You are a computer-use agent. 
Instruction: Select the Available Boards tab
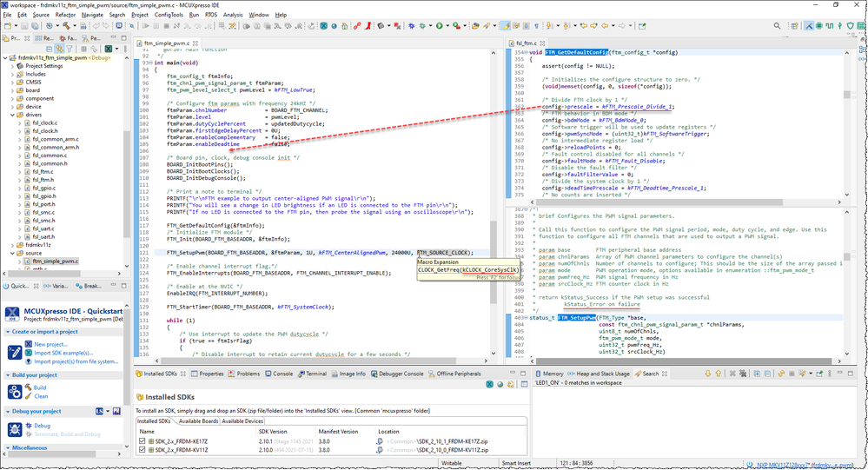(x=197, y=420)
